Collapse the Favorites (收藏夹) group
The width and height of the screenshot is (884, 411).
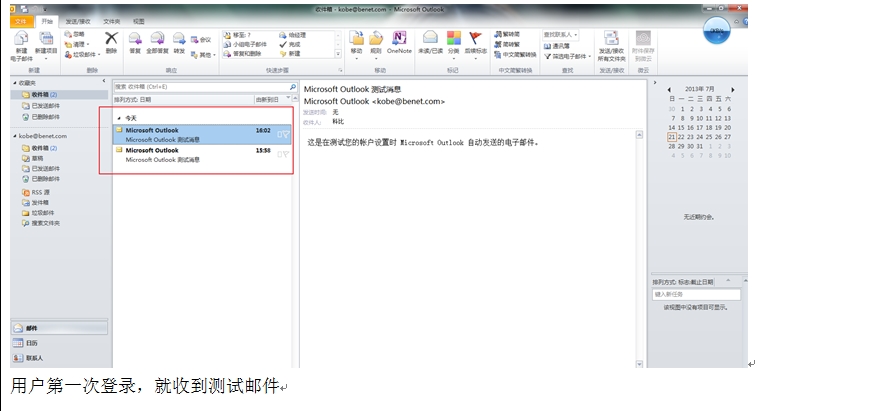14,83
